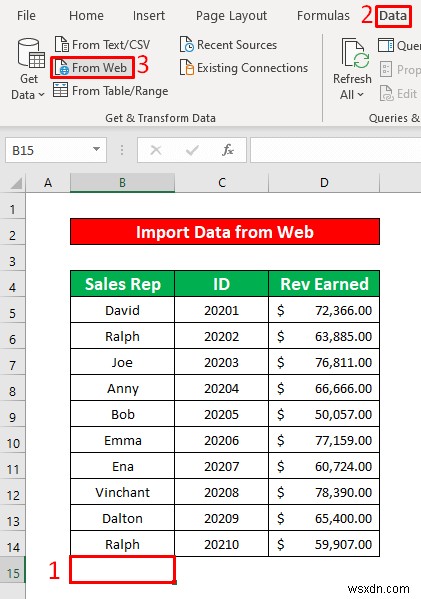Open the File tab
421x599 pixels.
[x=26, y=16]
